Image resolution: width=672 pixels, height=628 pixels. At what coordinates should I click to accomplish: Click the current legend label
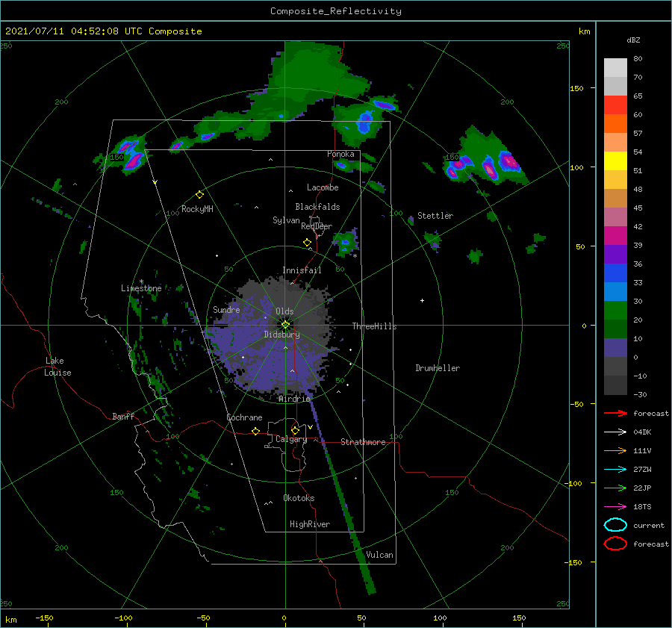pos(649,525)
